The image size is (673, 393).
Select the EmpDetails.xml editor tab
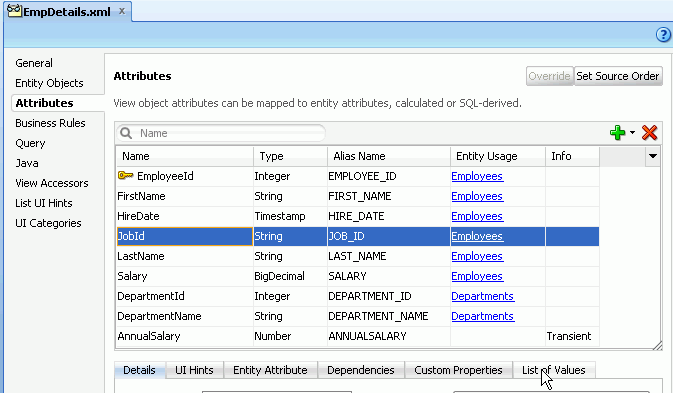pyautogui.click(x=67, y=12)
